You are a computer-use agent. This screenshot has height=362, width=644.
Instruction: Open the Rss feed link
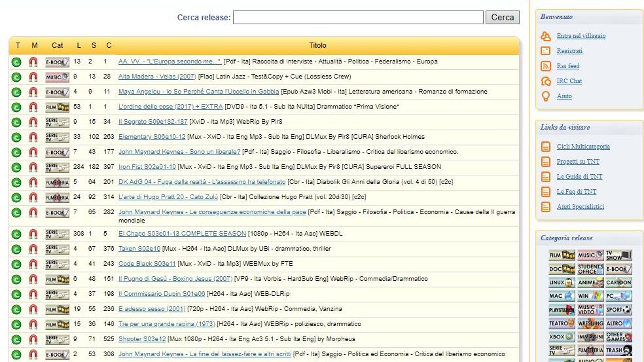(x=568, y=65)
